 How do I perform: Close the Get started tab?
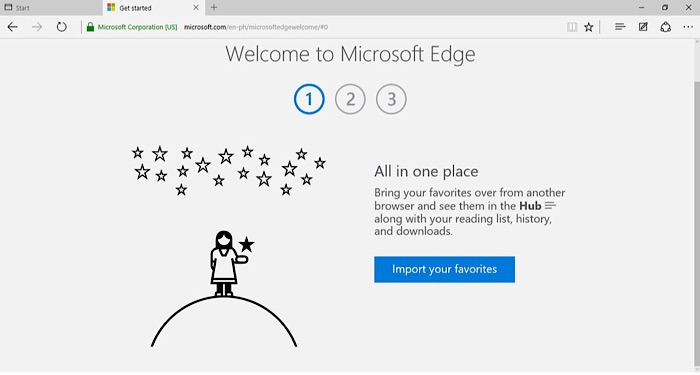tap(196, 8)
